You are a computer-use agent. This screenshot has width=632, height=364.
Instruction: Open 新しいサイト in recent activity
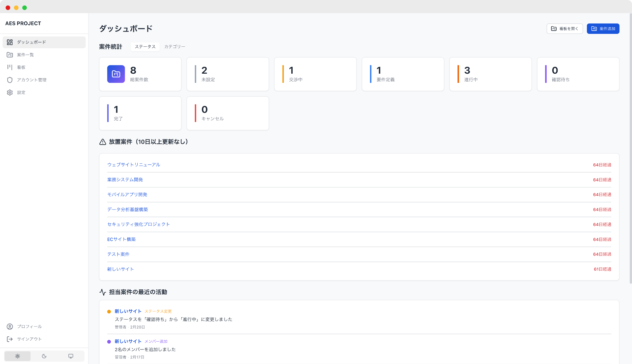[x=128, y=311]
